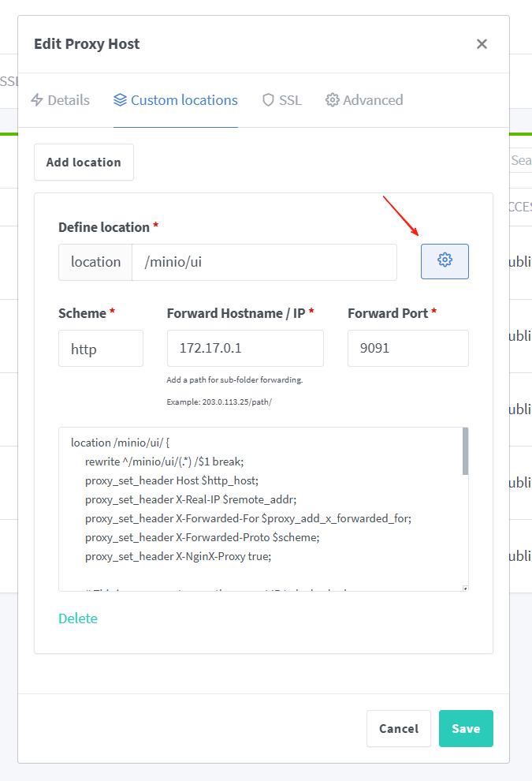Image resolution: width=532 pixels, height=781 pixels.
Task: Save the proxy host changes
Action: [x=466, y=728]
